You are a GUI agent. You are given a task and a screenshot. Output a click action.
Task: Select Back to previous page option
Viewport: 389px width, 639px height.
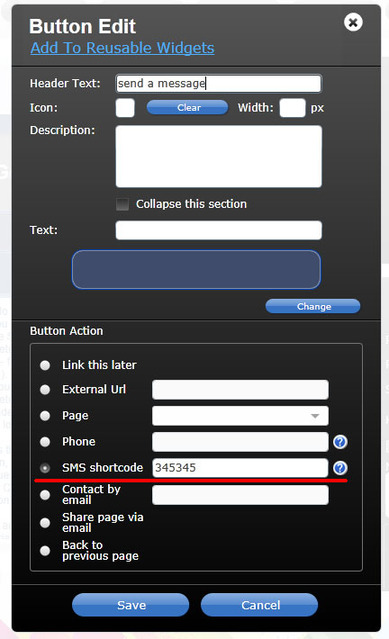coord(45,551)
